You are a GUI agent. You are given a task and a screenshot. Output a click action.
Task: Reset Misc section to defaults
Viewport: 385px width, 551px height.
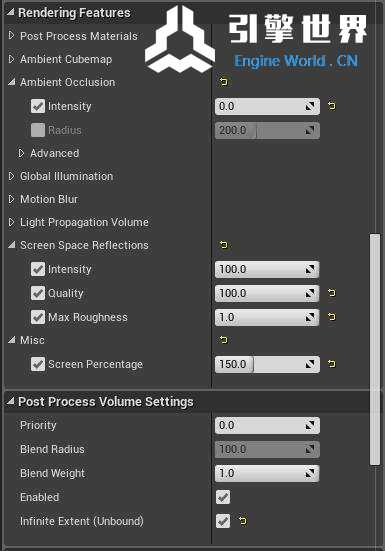tap(224, 340)
